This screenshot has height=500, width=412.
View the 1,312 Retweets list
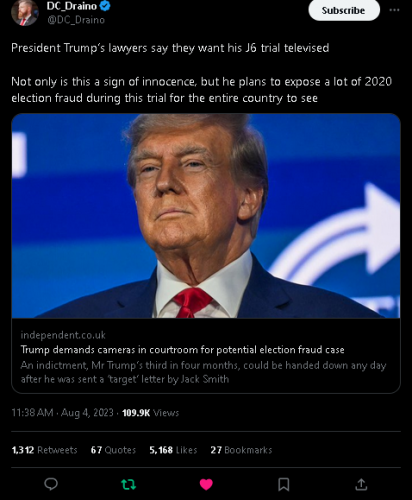tap(44, 450)
